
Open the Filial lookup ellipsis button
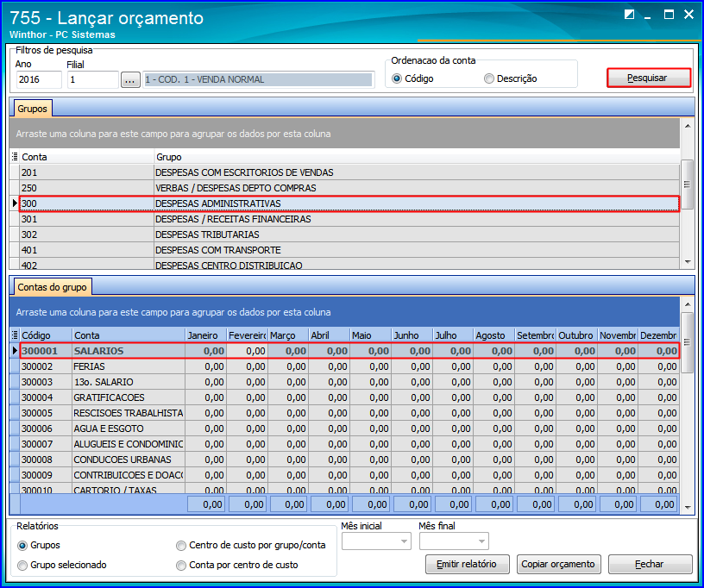130,80
